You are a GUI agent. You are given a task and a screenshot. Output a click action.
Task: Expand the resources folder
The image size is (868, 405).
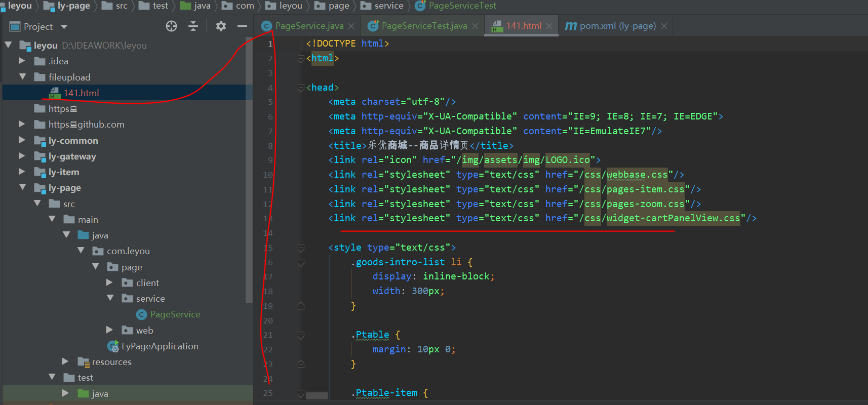(65, 361)
